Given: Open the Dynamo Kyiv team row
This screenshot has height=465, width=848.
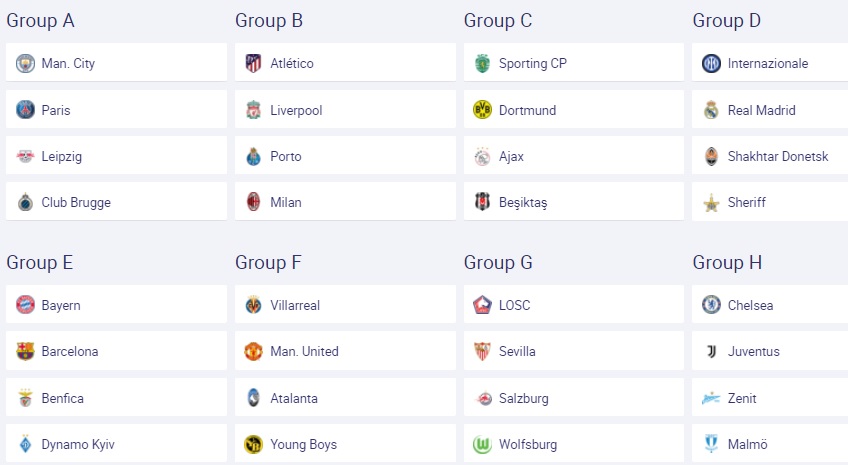Looking at the screenshot, I should click(x=78, y=444).
